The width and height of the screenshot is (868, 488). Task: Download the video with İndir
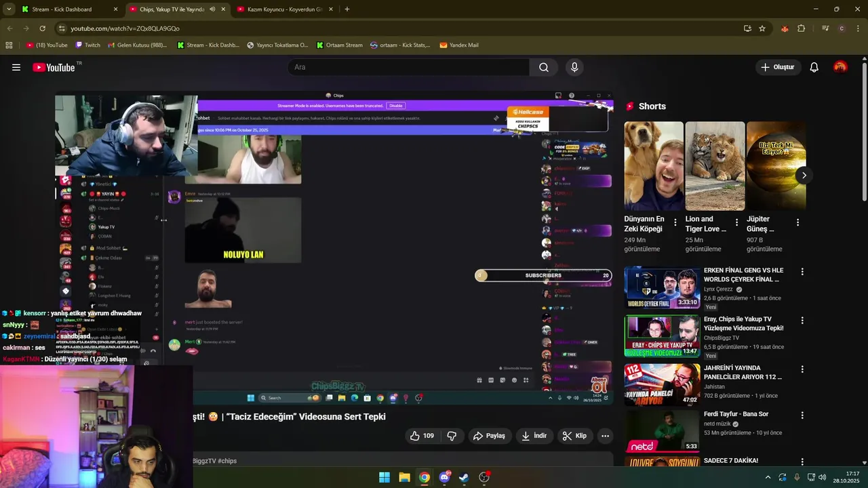[534, 436]
